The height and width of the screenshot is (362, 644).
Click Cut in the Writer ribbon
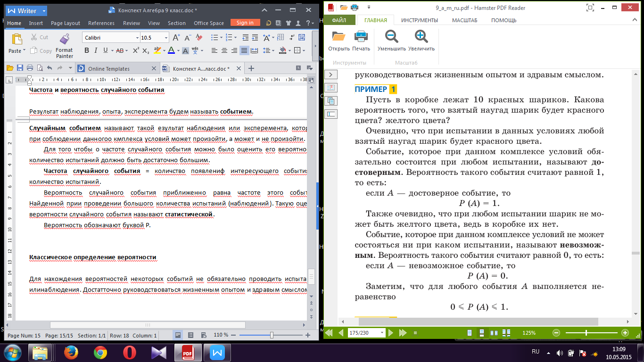40,37
